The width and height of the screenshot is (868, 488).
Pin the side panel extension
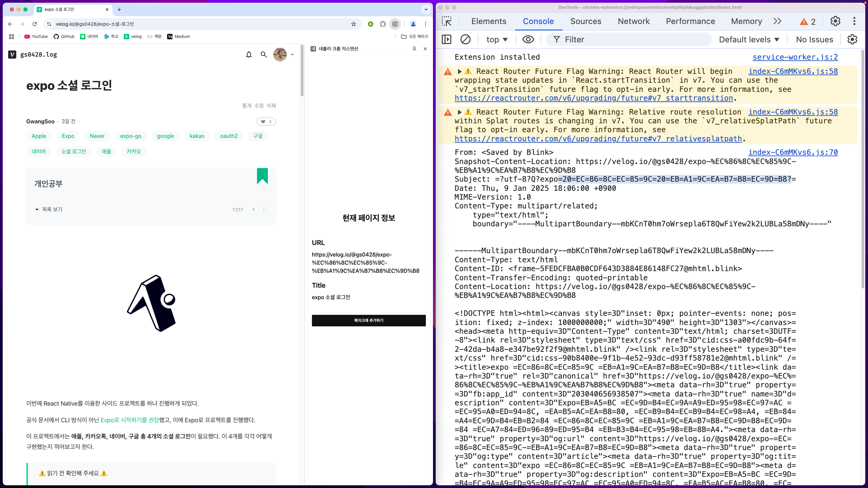414,49
